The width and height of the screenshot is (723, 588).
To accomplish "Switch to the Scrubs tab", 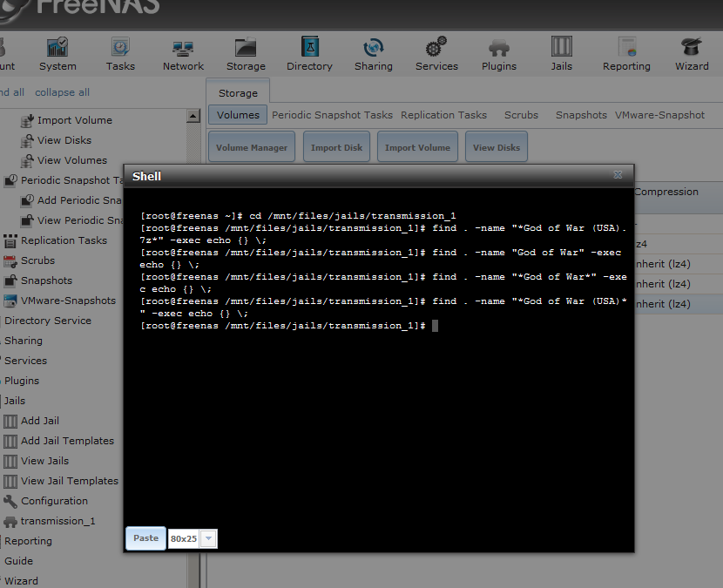I will [x=521, y=115].
